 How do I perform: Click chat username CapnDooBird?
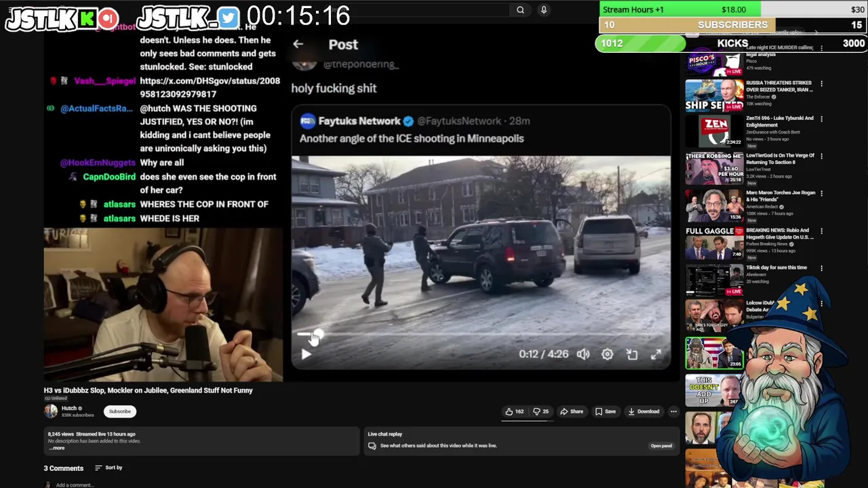click(109, 177)
